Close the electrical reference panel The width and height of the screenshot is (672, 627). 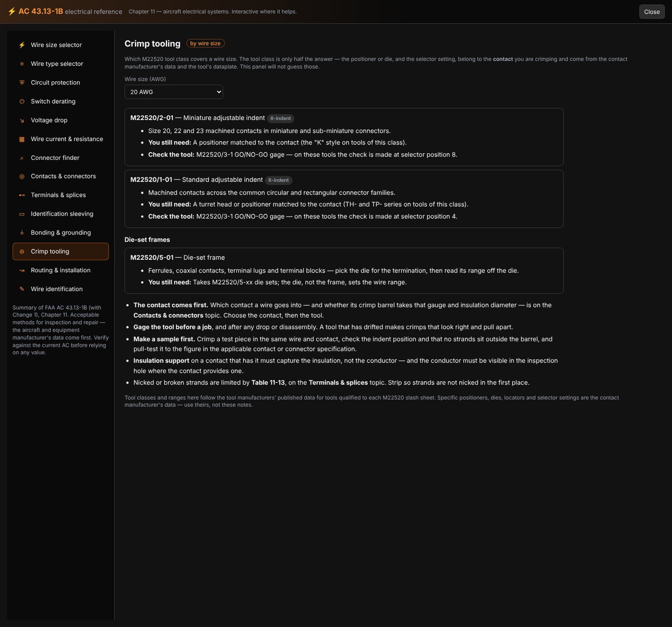click(652, 12)
